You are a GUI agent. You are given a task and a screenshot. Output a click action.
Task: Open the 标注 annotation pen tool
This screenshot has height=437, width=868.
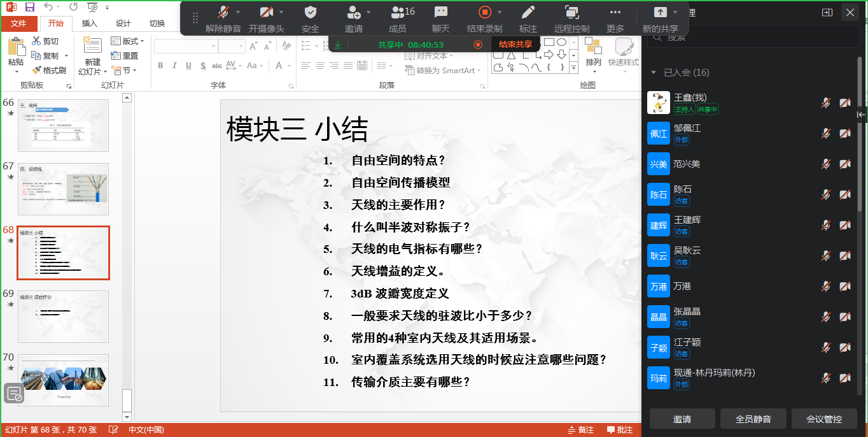(x=528, y=12)
